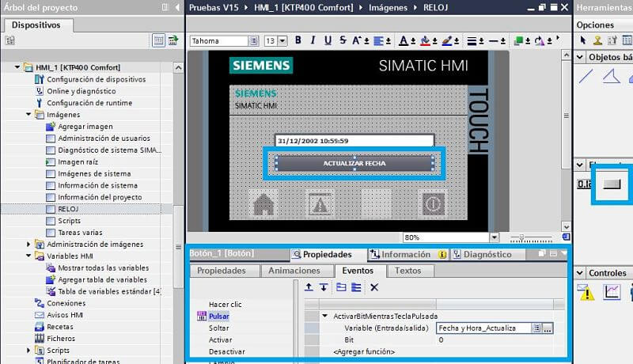This screenshot has height=364, width=633.
Task: Expand Administración de imágenes node
Action: coord(28,244)
